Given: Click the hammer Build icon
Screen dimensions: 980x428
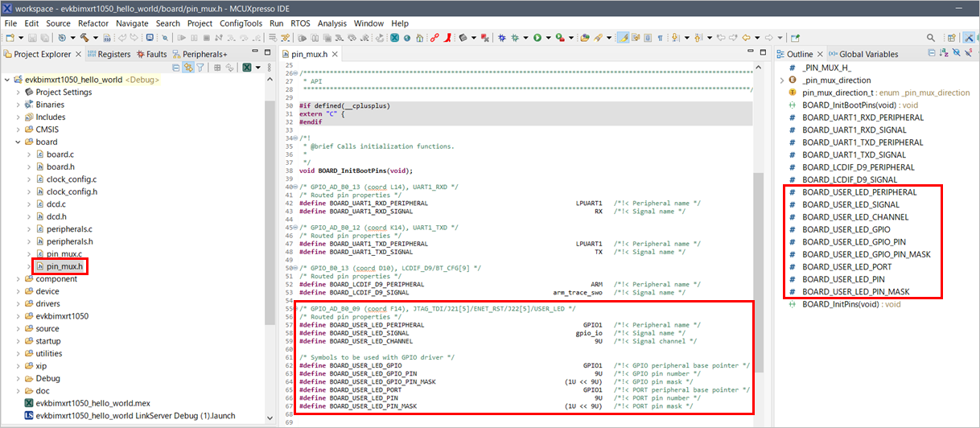Looking at the screenshot, I should [84, 37].
